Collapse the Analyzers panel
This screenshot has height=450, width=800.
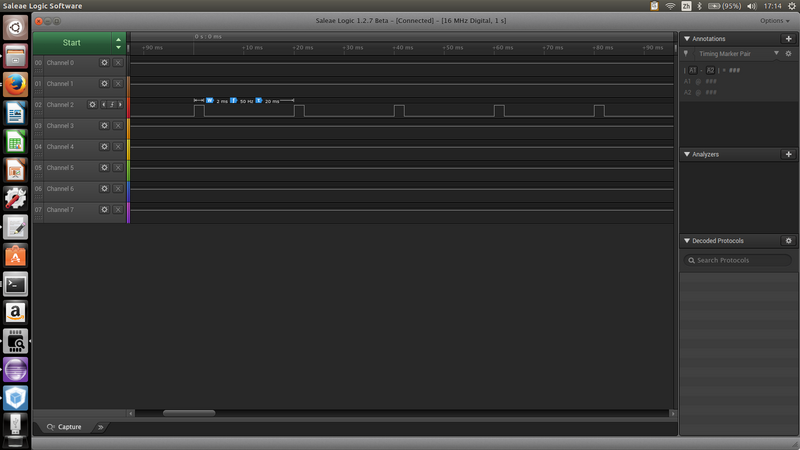coord(687,154)
